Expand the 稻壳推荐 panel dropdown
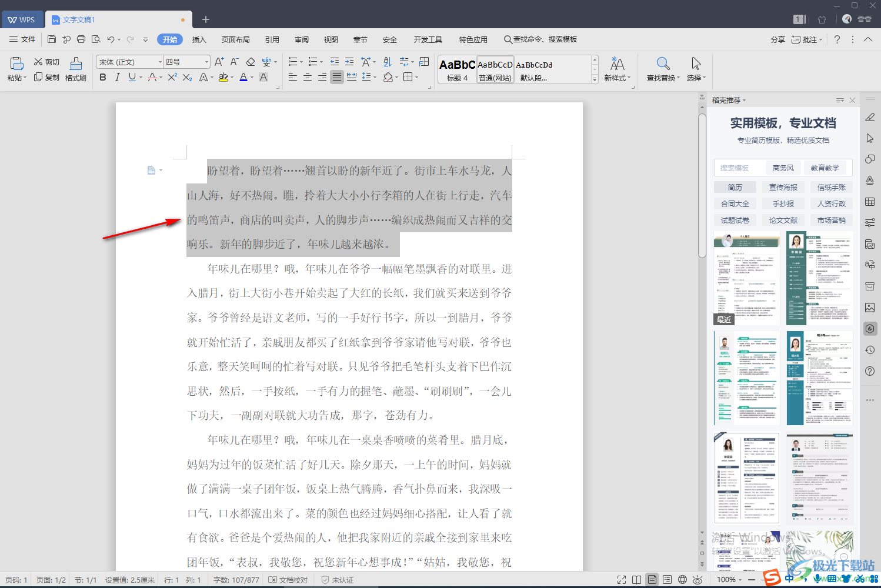The width and height of the screenshot is (881, 588). 744,101
